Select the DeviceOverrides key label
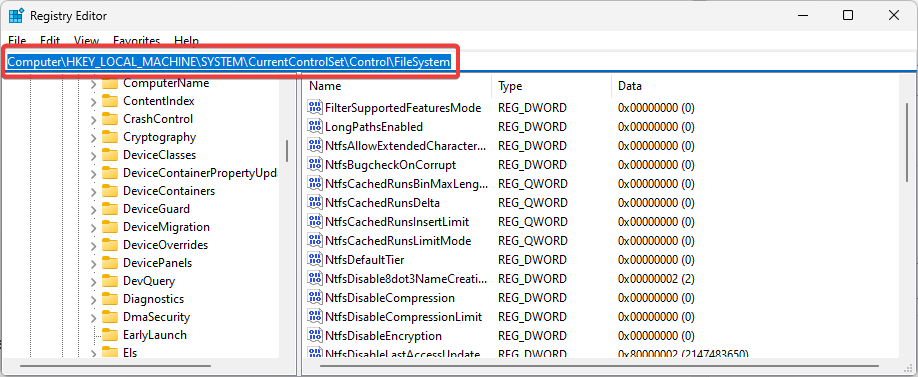 pos(165,245)
